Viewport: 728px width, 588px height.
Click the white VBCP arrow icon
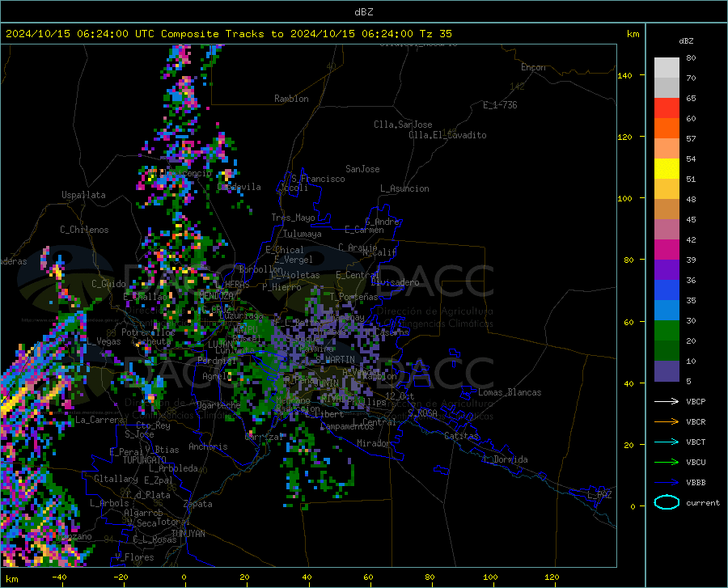click(667, 401)
